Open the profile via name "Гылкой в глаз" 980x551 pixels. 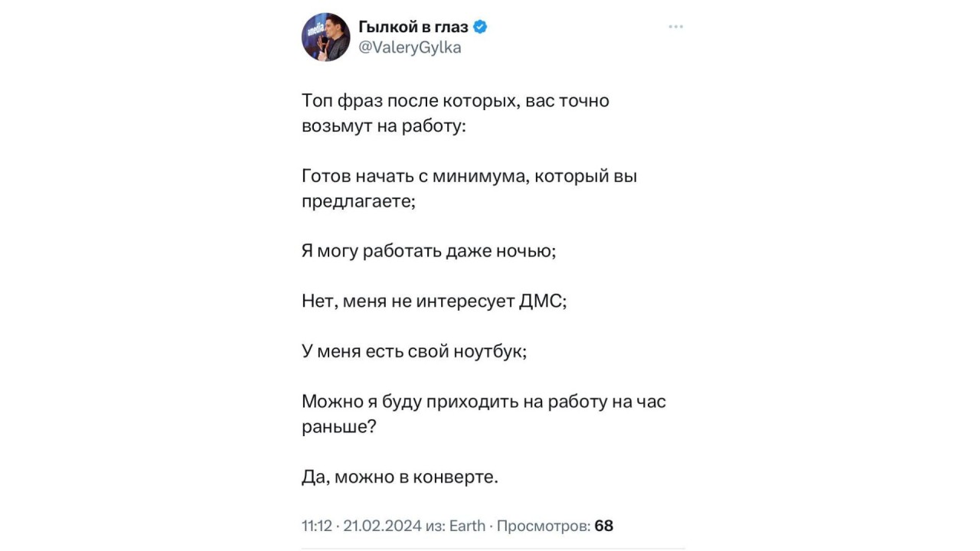[x=413, y=28]
